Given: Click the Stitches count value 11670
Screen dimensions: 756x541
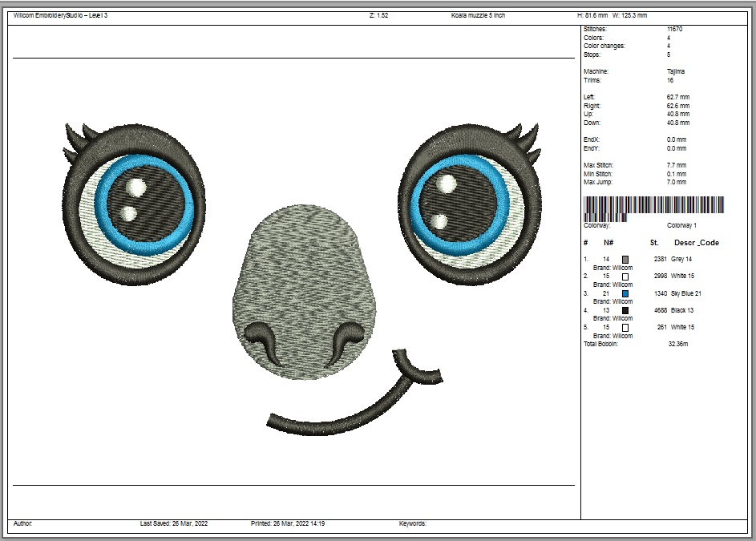Looking at the screenshot, I should point(674,29).
